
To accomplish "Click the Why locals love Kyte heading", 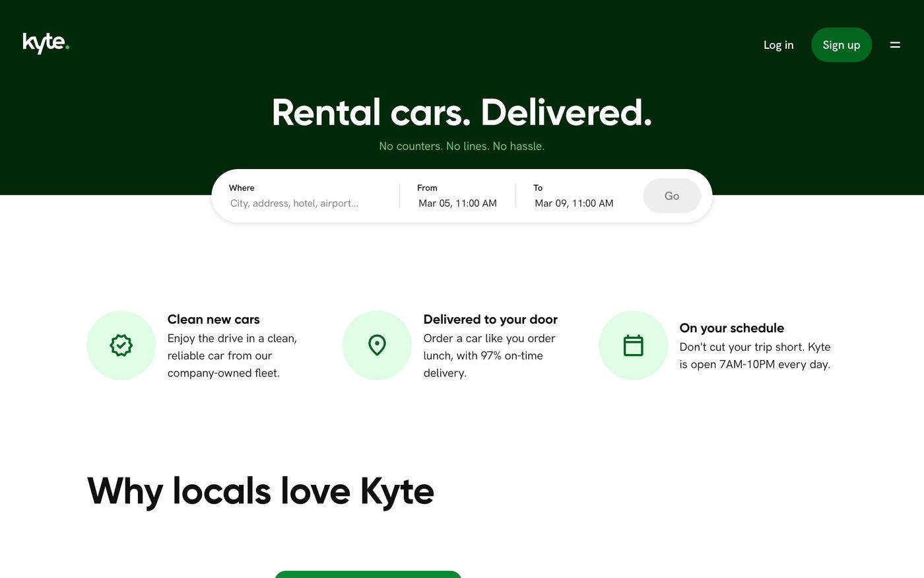I will pyautogui.click(x=260, y=489).
